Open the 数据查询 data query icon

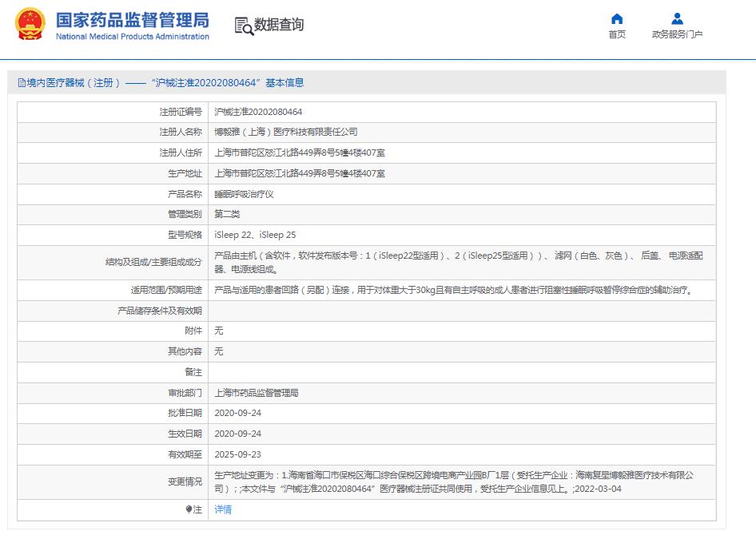pos(271,24)
